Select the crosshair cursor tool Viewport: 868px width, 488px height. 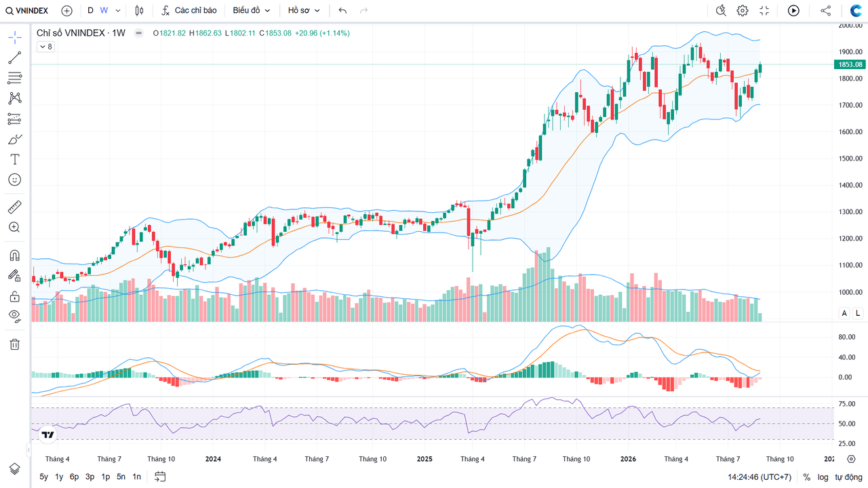click(14, 37)
